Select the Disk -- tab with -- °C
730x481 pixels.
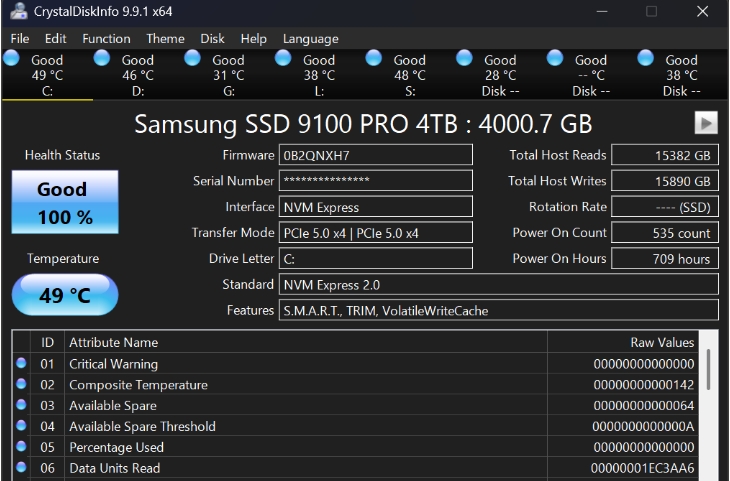[x=591, y=75]
